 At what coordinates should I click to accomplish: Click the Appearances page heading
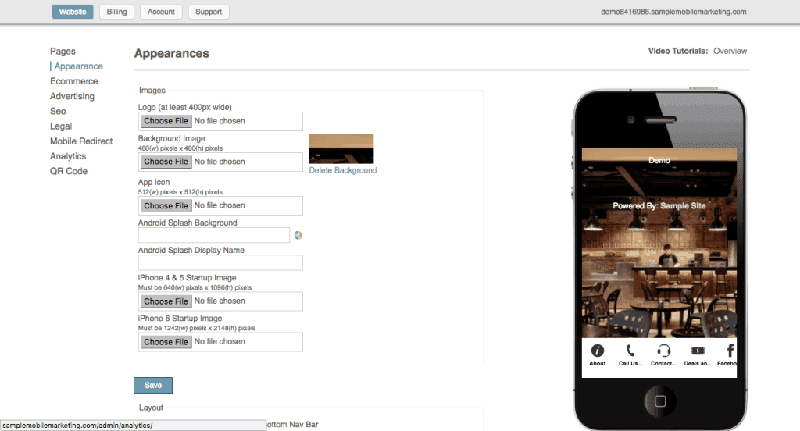tap(171, 54)
